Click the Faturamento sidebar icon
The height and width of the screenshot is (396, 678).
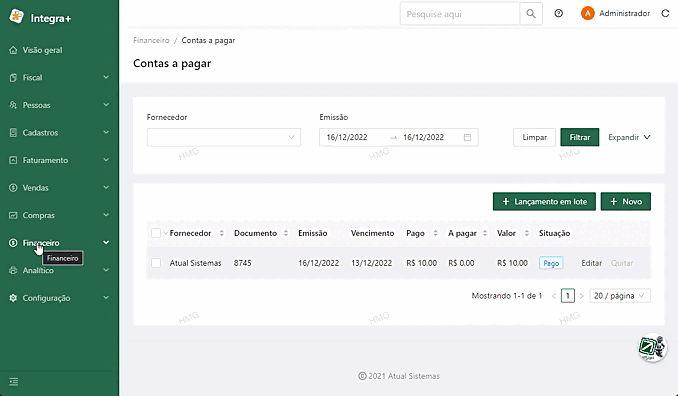(x=13, y=160)
